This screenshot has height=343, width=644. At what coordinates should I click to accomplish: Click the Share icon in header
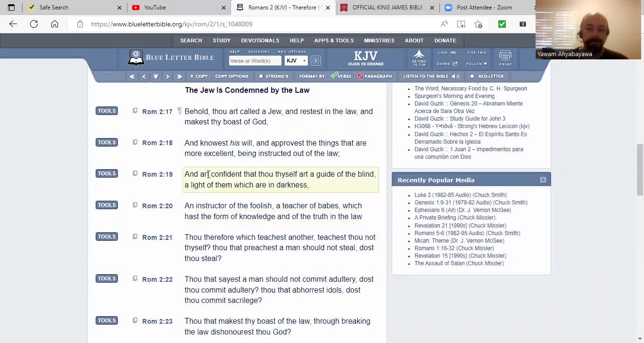(447, 64)
